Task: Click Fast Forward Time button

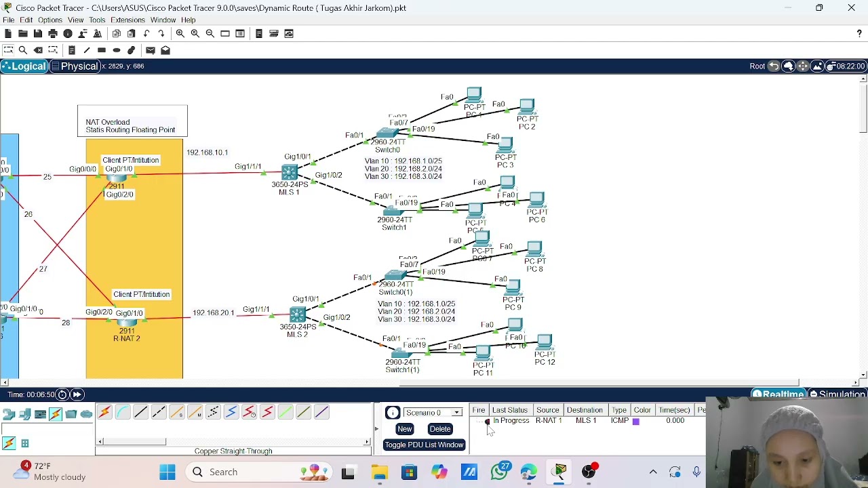Action: pos(77,394)
